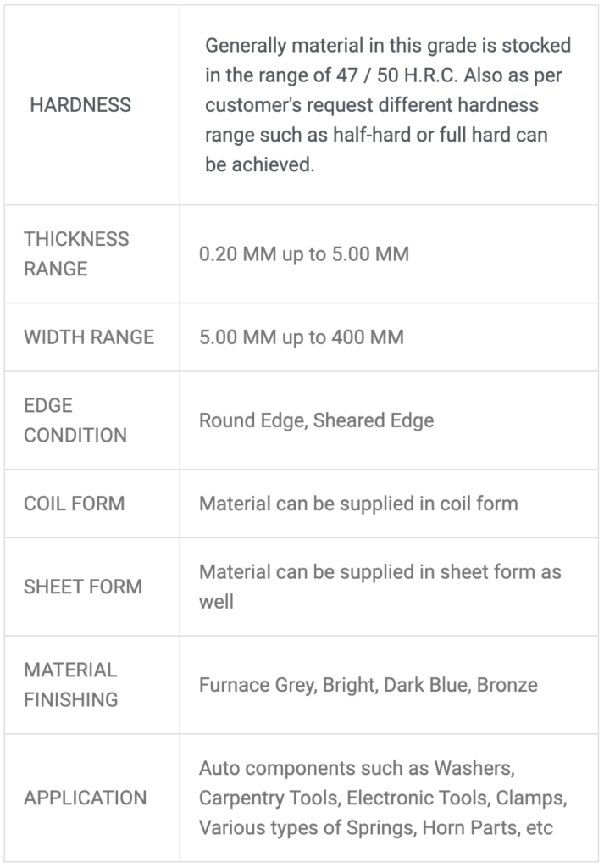The width and height of the screenshot is (604, 868).
Task: Click the word Bronze in finishing row
Action: (x=507, y=685)
